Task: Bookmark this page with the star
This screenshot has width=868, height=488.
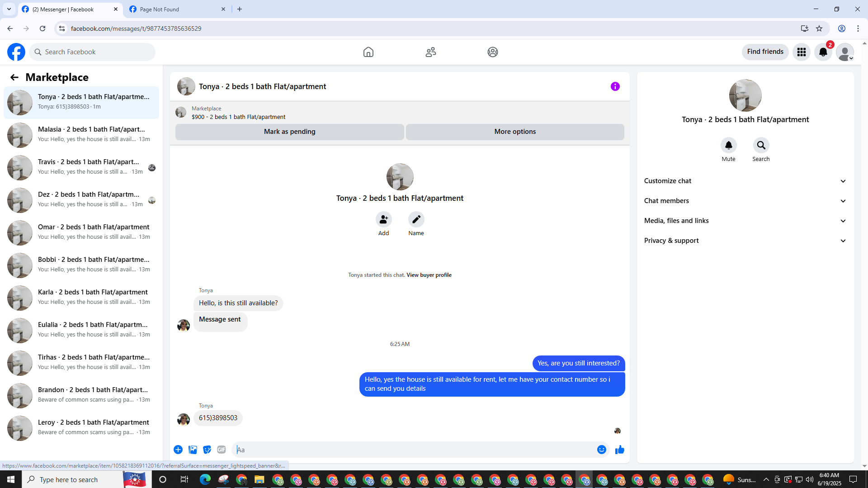Action: point(819,28)
